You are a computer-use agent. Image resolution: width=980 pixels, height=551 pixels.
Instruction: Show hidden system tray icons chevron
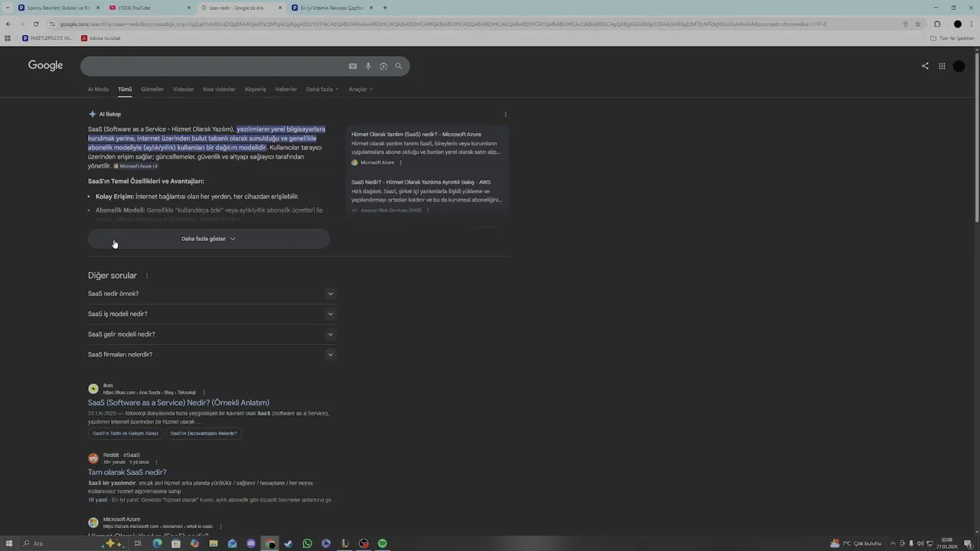click(x=893, y=543)
